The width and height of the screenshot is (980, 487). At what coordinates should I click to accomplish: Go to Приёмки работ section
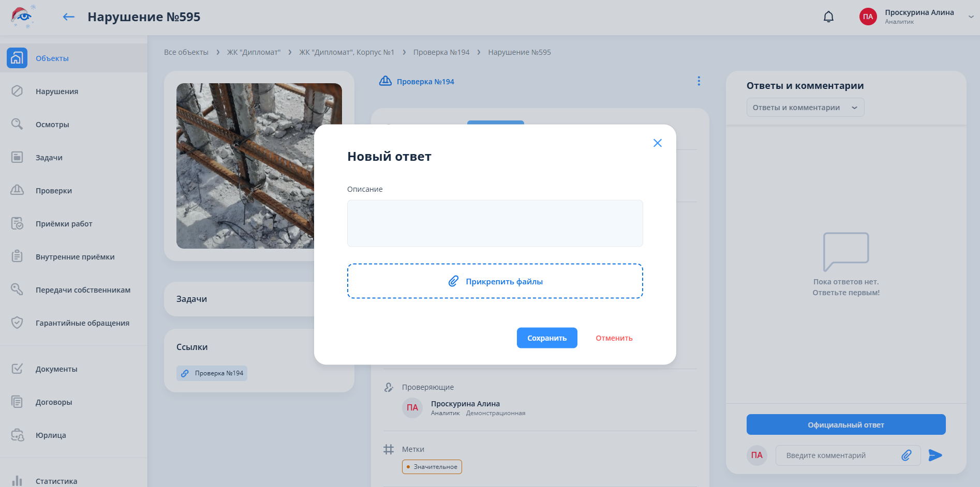coord(64,224)
